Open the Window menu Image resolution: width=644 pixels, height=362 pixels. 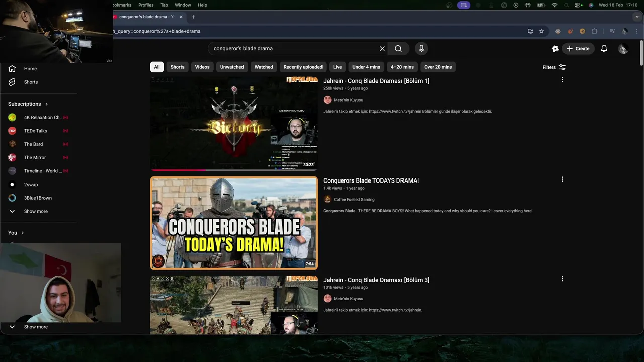click(183, 5)
